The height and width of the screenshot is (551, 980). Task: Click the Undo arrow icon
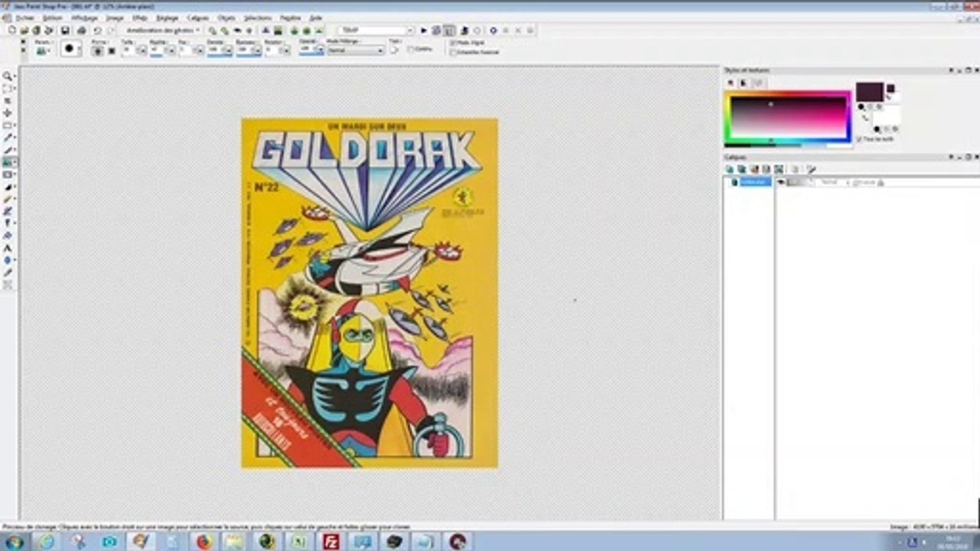(x=97, y=30)
